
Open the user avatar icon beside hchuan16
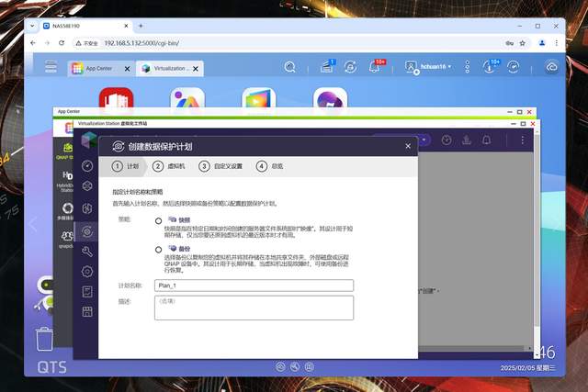click(411, 67)
